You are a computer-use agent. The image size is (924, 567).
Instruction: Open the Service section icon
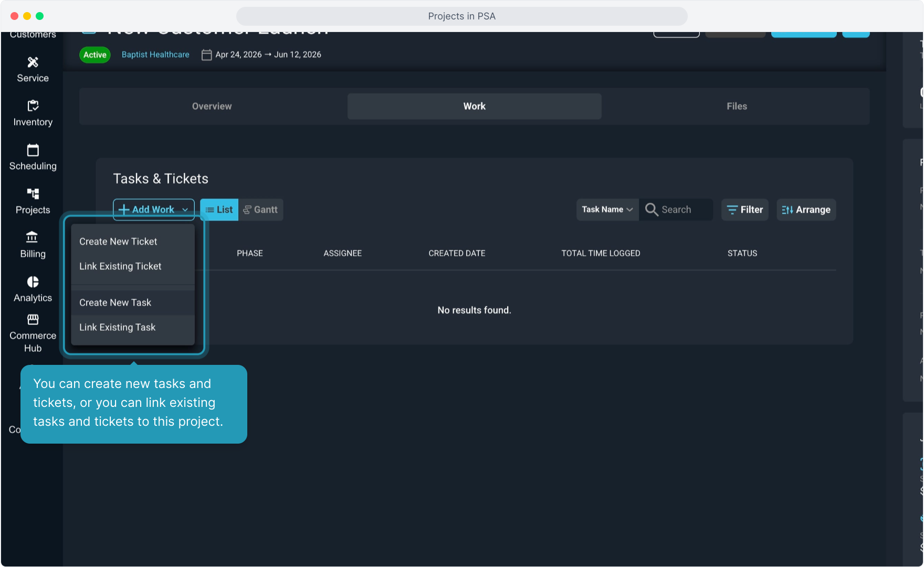[33, 62]
